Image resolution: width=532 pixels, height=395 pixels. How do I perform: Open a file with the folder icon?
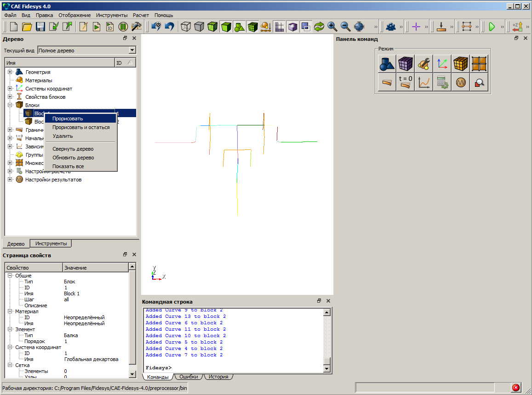pyautogui.click(x=27, y=27)
